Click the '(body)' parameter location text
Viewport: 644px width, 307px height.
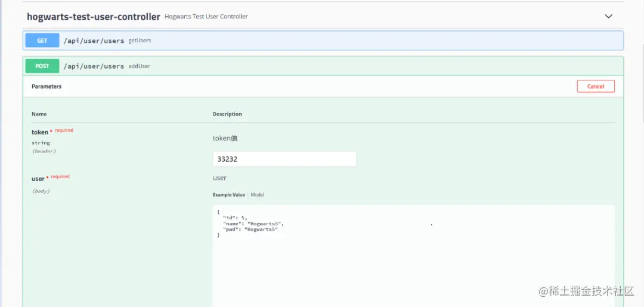[x=41, y=191]
